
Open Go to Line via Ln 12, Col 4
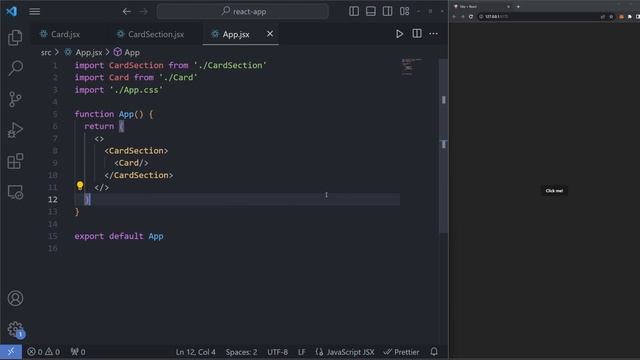coord(196,352)
